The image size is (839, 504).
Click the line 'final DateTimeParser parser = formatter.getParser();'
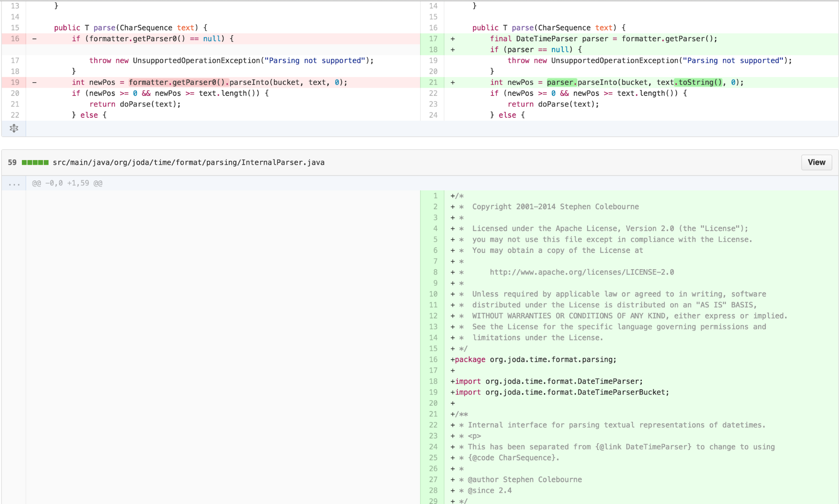(604, 39)
